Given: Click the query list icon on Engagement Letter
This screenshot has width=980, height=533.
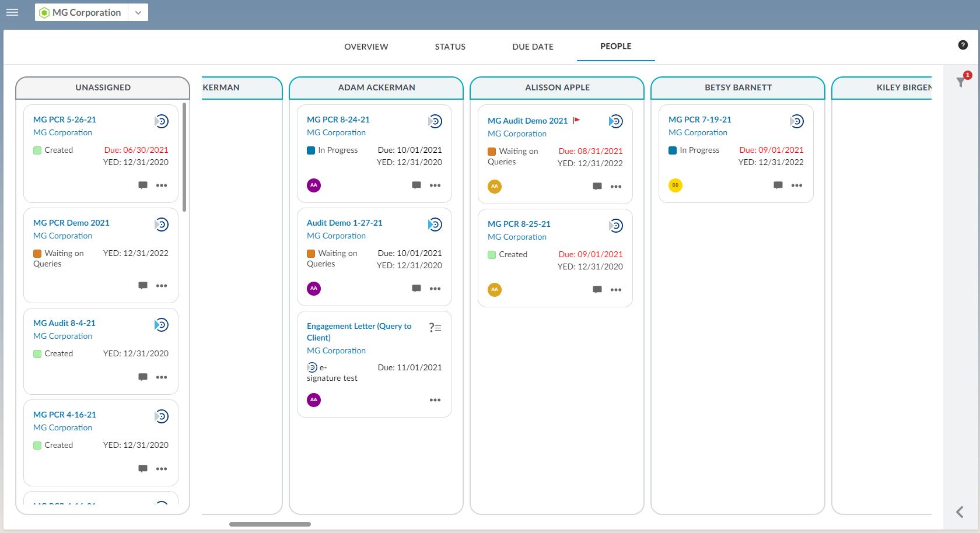Looking at the screenshot, I should (435, 328).
